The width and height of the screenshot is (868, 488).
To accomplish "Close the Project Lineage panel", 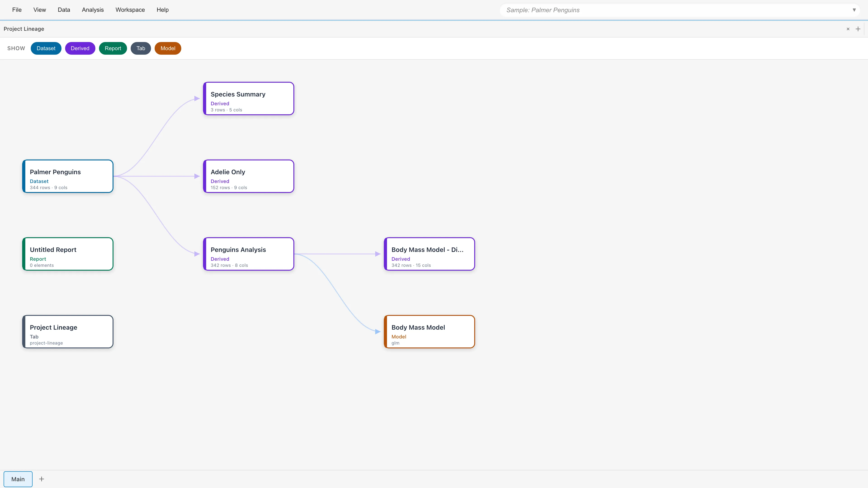I will pos(848,29).
